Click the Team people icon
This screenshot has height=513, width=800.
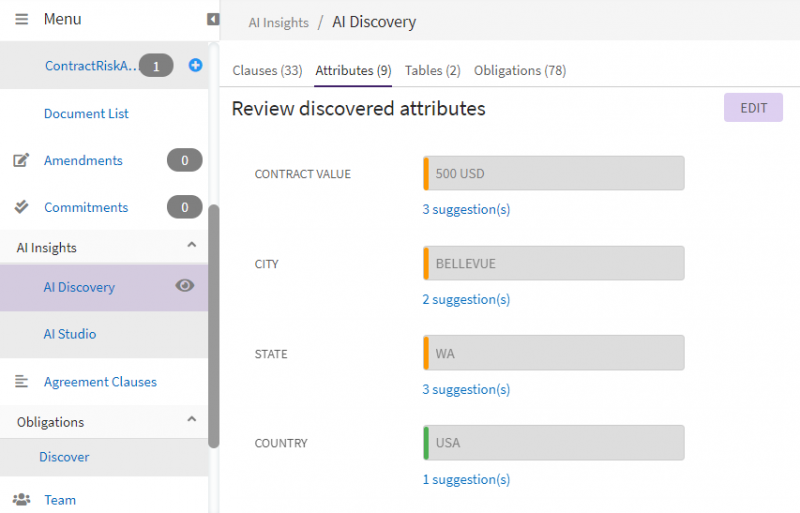coord(21,499)
